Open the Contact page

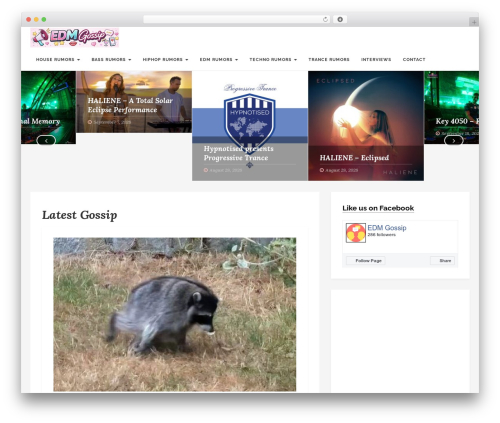(x=414, y=60)
